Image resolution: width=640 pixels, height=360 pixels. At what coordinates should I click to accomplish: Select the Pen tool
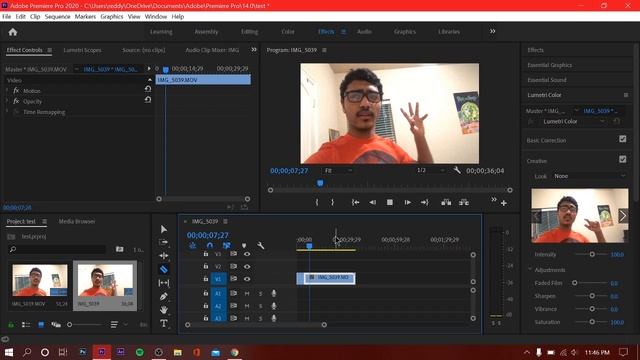(x=164, y=296)
